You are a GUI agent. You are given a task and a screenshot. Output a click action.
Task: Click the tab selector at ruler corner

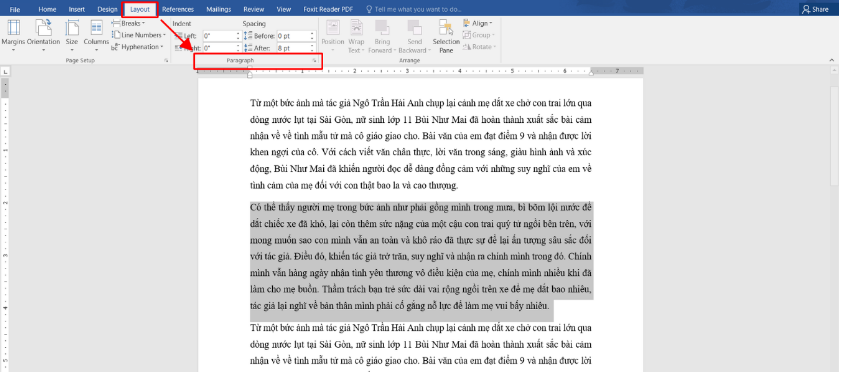click(5, 71)
